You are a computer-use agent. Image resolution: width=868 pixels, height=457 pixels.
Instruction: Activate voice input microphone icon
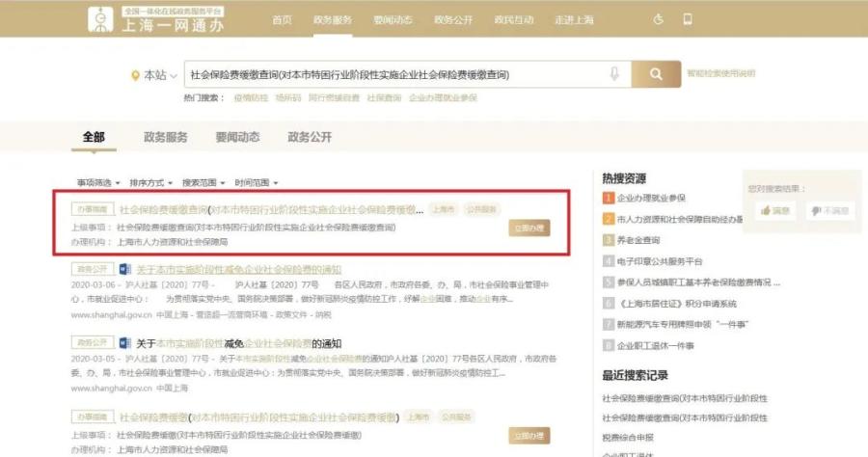[x=614, y=74]
